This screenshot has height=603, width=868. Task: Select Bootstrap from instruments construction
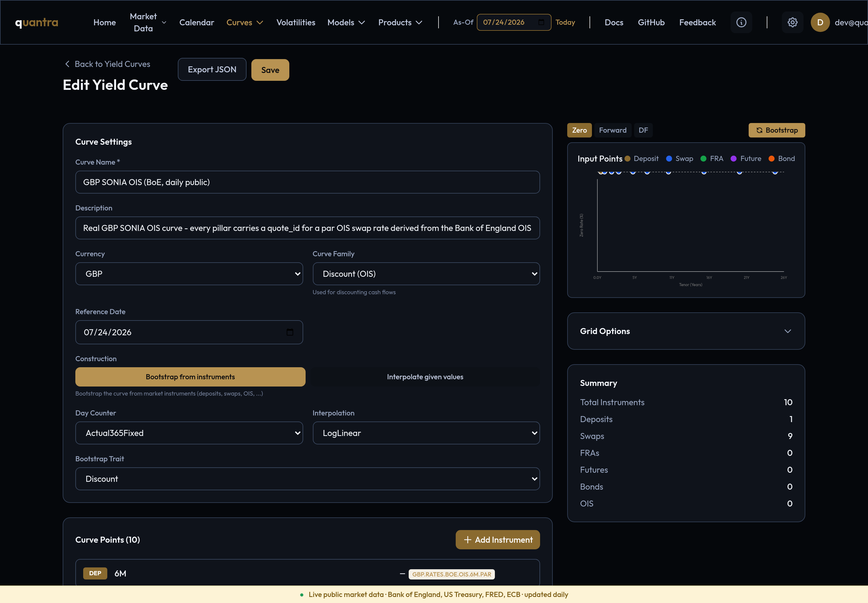pyautogui.click(x=190, y=377)
